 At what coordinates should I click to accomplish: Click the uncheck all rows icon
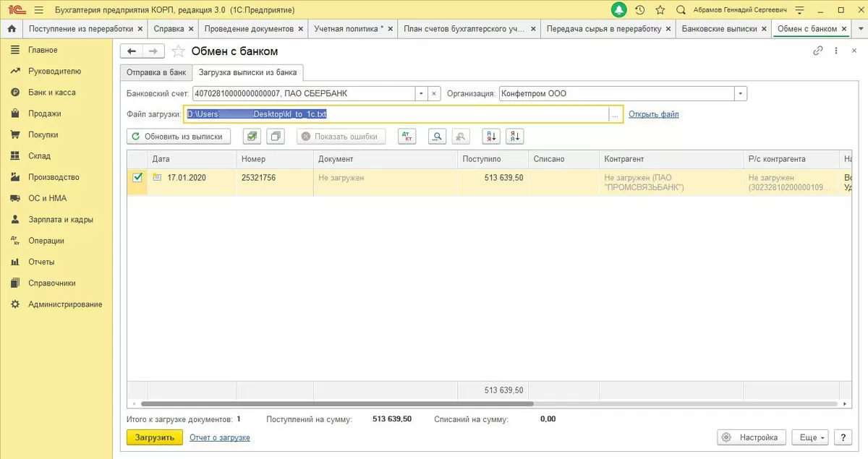[x=275, y=137]
